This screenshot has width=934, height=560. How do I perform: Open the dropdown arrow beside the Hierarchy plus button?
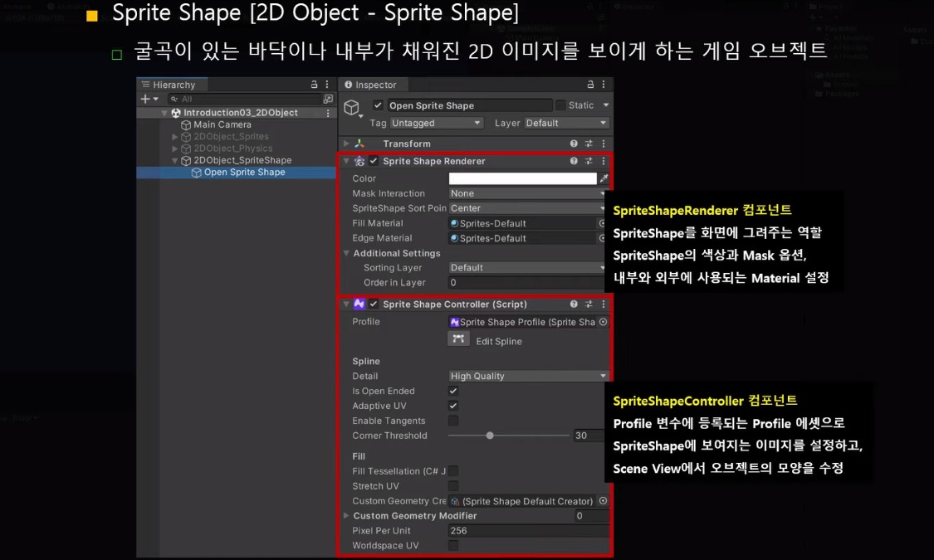tap(155, 99)
